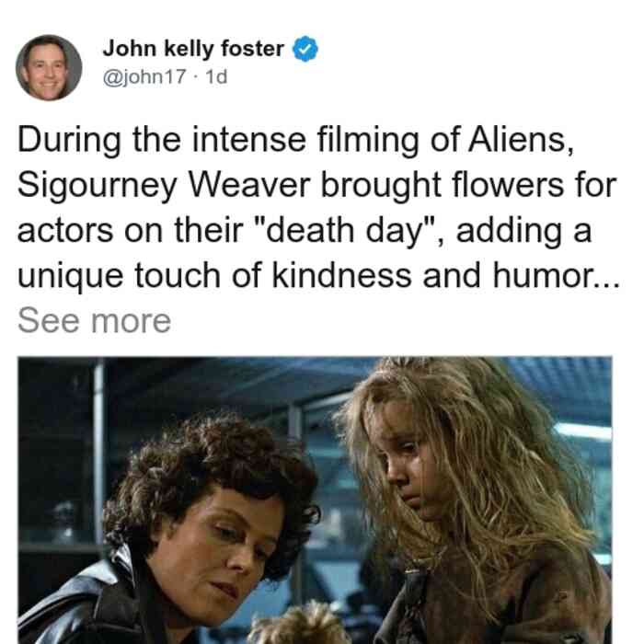Select the word Aliens in the post
The image size is (644, 644).
tap(521, 140)
